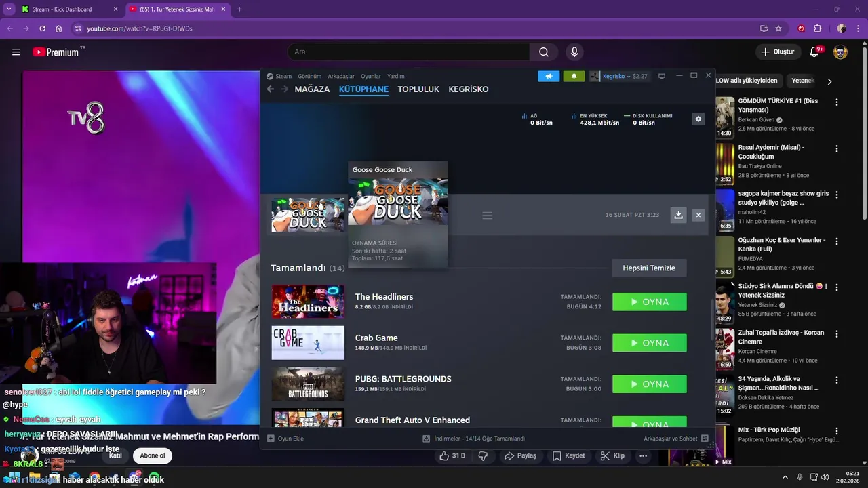This screenshot has width=868, height=488.
Task: Like the video showing 31 B
Action: tap(452, 455)
